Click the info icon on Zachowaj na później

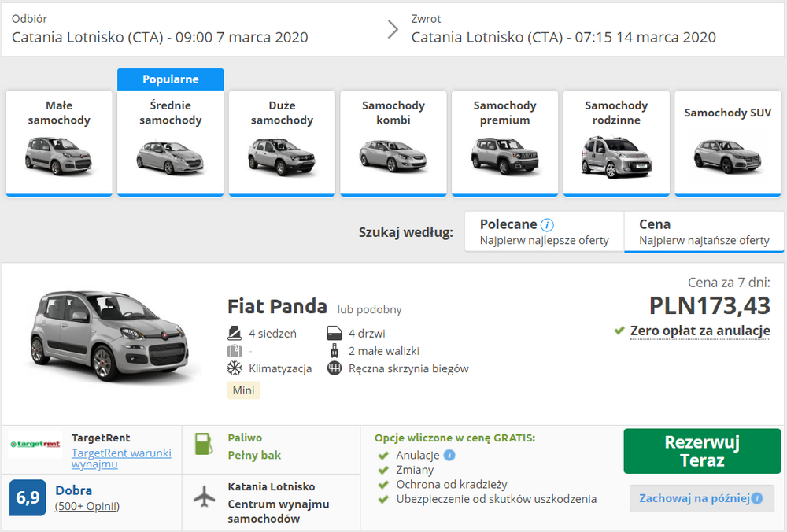click(x=757, y=498)
